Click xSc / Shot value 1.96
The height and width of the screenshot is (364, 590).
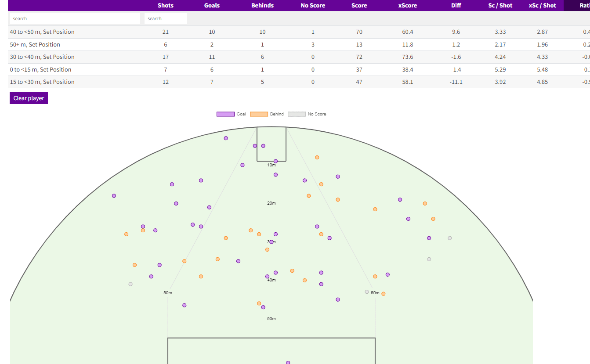pos(542,44)
